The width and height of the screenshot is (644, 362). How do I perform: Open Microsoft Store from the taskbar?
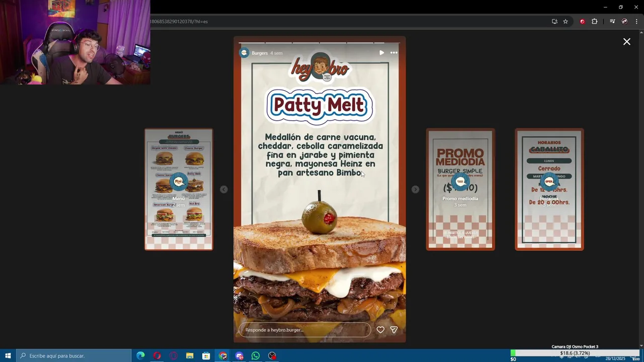tap(206, 356)
